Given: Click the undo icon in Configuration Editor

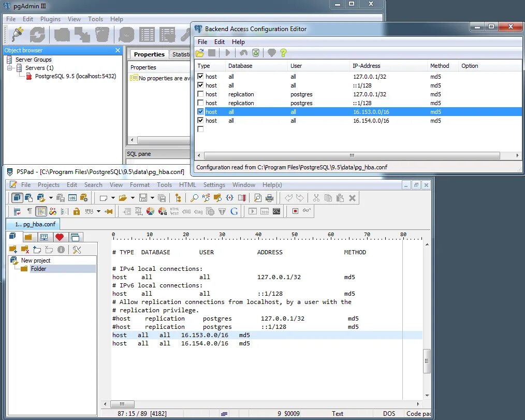Looking at the screenshot, I should coord(243,53).
